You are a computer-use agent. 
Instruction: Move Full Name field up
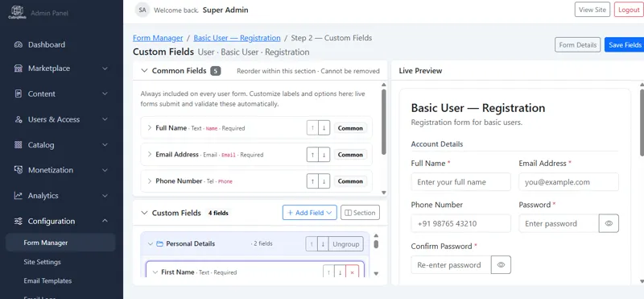tap(312, 128)
